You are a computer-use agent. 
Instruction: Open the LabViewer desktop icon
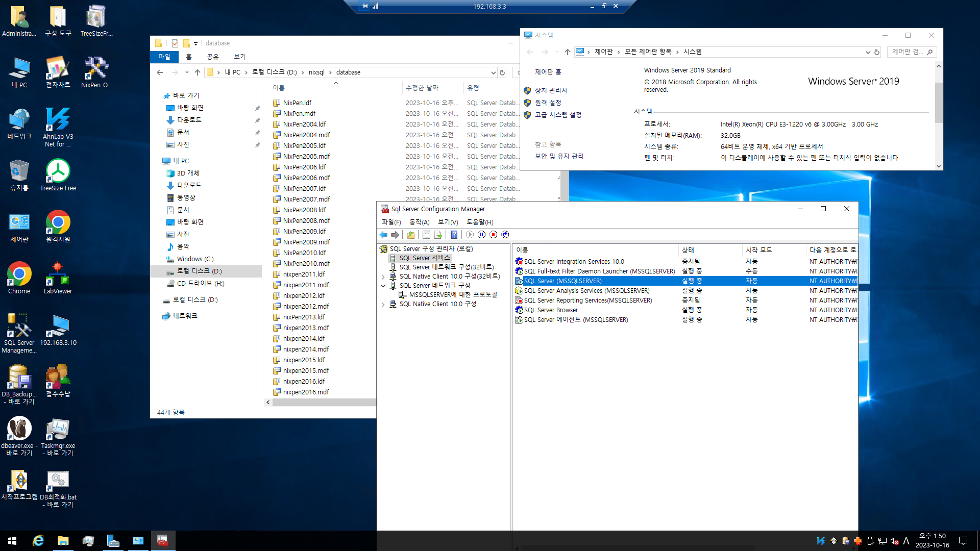click(x=58, y=278)
